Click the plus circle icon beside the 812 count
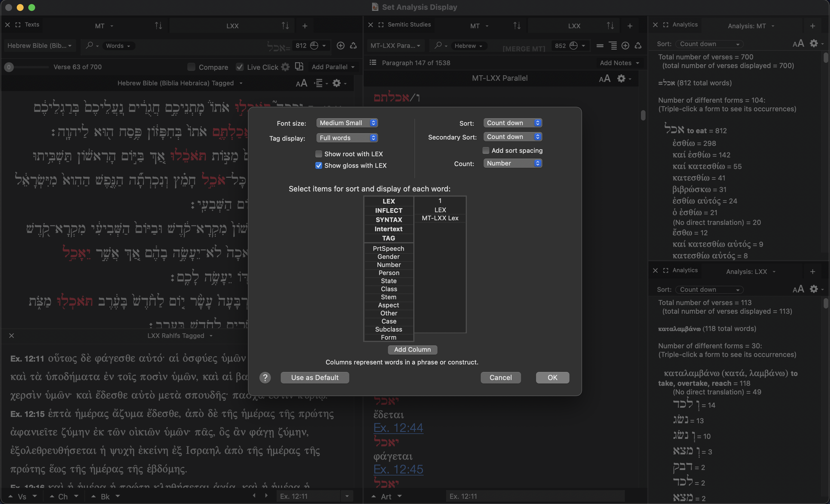The width and height of the screenshot is (830, 504). pyautogui.click(x=340, y=46)
